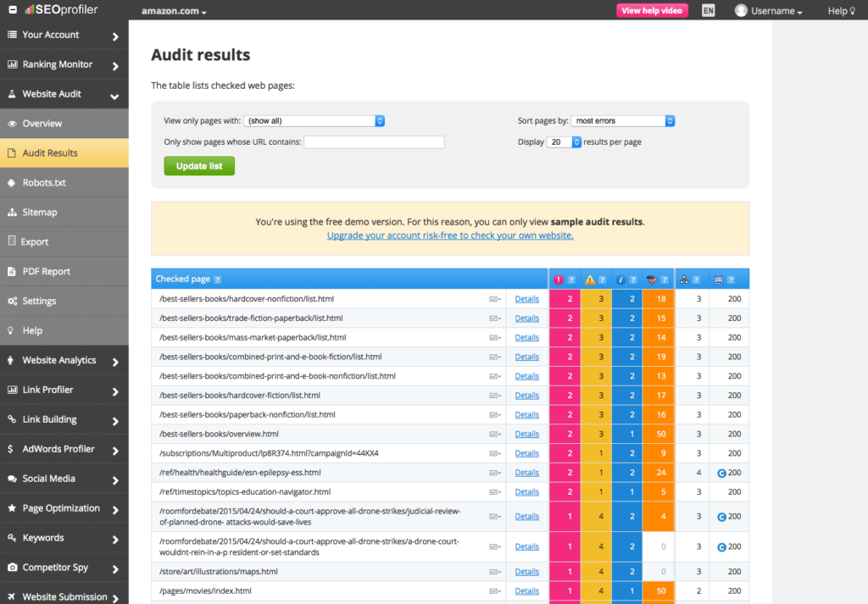The height and width of the screenshot is (604, 868).
Task: Collapse the Website Audit sidebar section
Action: (x=64, y=94)
